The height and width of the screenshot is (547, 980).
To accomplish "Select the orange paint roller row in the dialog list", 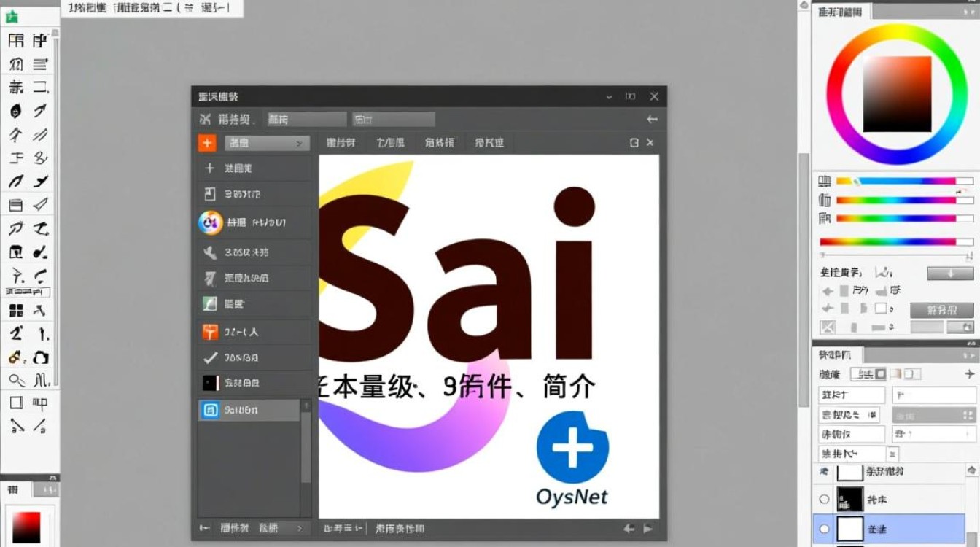I will point(254,332).
